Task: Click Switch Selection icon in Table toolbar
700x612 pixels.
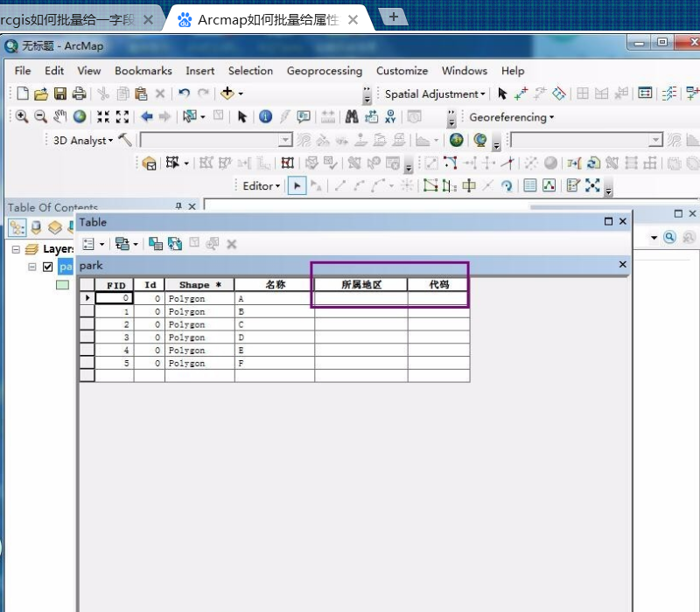Action: click(x=175, y=244)
